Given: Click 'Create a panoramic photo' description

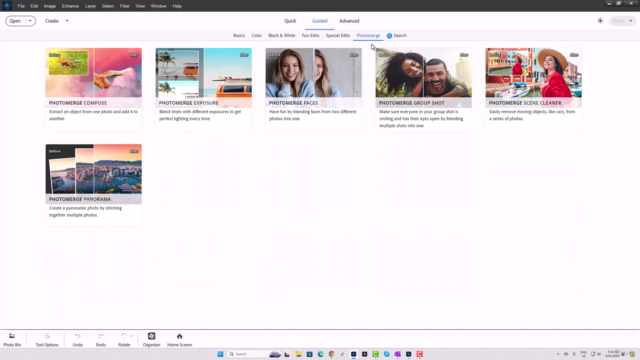Looking at the screenshot, I should pyautogui.click(x=86, y=211).
